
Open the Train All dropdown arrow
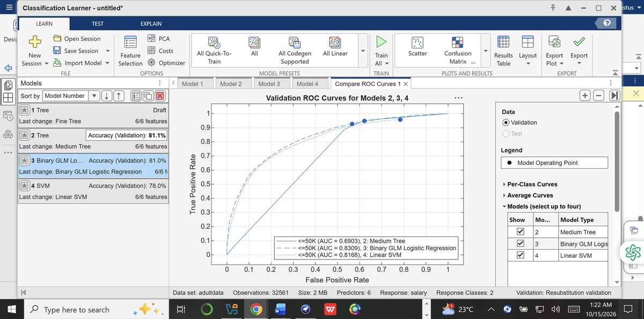pyautogui.click(x=386, y=63)
